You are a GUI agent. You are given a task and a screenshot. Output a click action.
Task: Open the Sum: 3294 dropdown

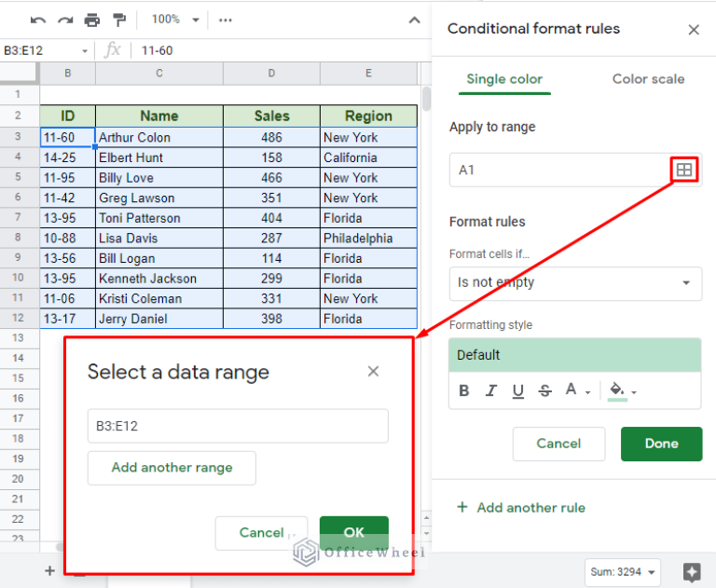click(x=623, y=571)
